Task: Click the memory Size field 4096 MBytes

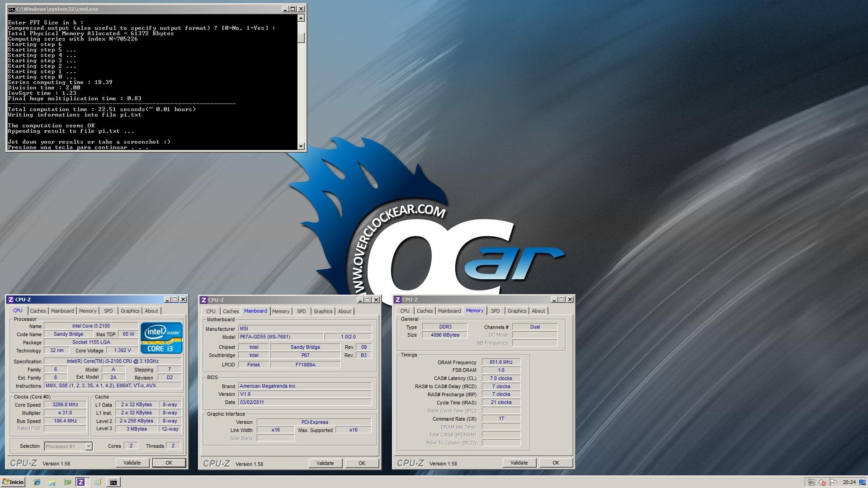Action: pyautogui.click(x=445, y=335)
